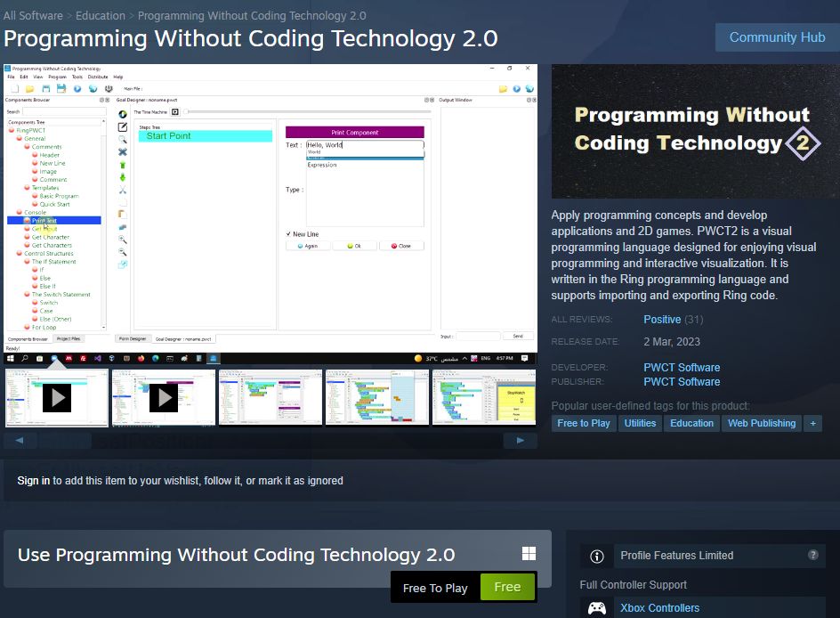Screen dimensions: 840x618
Task: Click the question mark help icon
Action: (x=813, y=555)
